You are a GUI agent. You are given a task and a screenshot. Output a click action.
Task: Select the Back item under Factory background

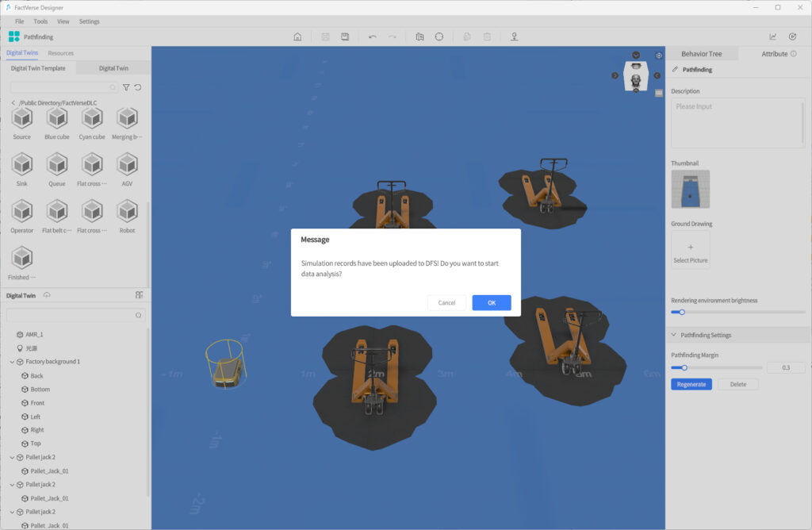(36, 376)
